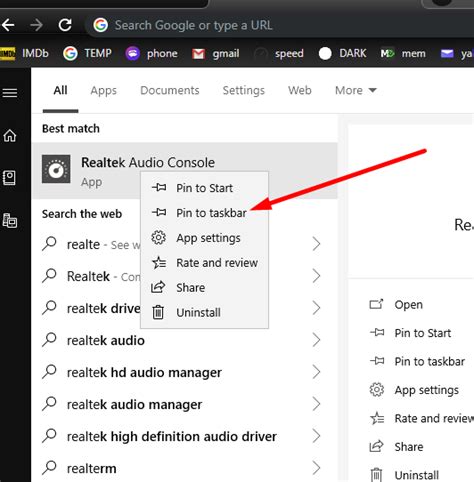
Task: Go back with the browser back arrow
Action: tap(8, 25)
